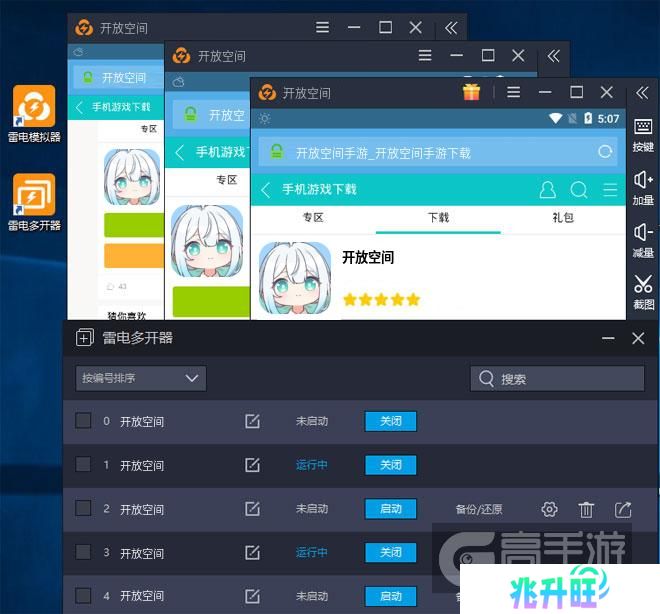
Task: Click the brightness sun icon in Android status bar
Action: (x=264, y=119)
